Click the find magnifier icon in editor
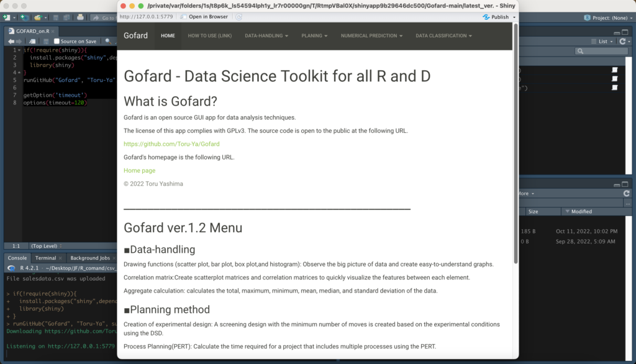 [x=108, y=42]
